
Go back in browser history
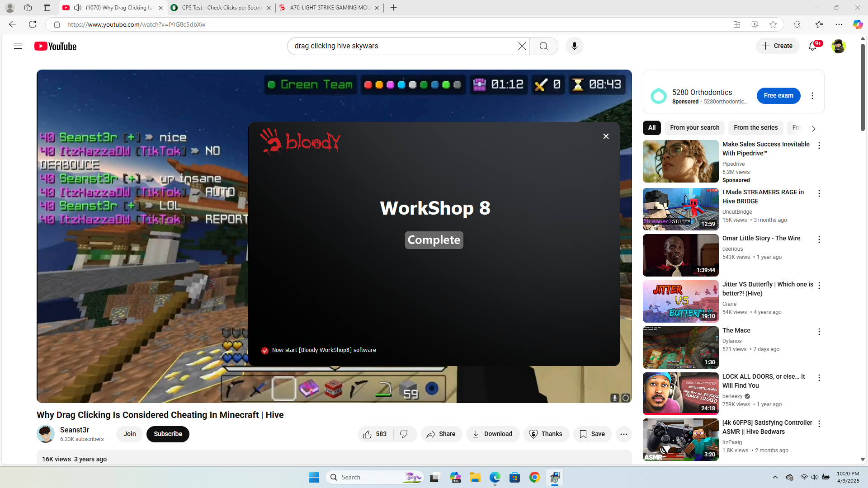13,24
